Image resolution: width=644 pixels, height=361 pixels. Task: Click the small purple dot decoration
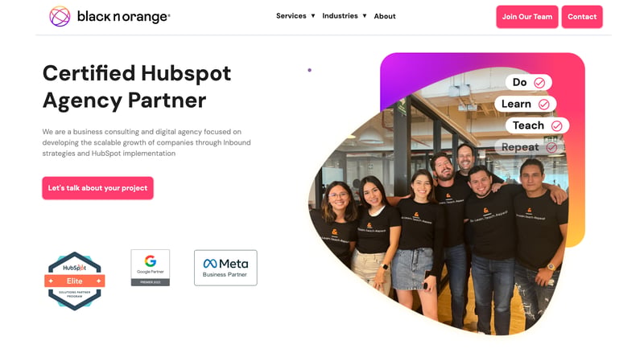(310, 70)
